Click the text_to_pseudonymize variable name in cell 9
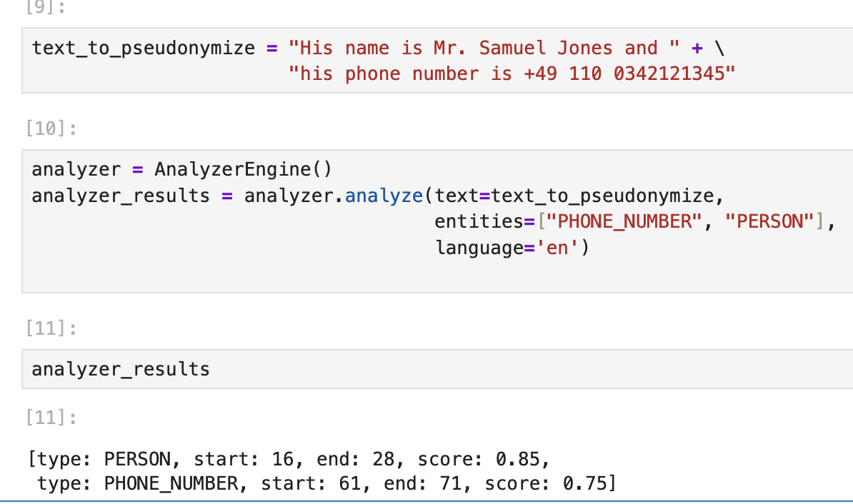Image resolution: width=853 pixels, height=504 pixels. point(144,49)
